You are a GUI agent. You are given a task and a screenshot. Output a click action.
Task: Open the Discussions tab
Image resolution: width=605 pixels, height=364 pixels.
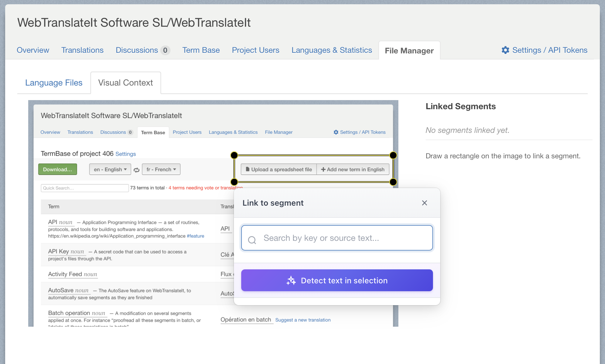coord(137,50)
